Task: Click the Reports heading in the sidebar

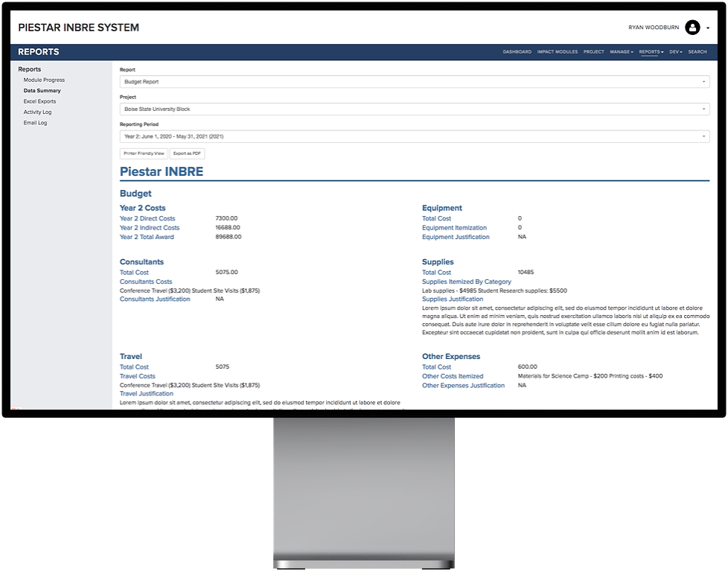Action: click(29, 69)
